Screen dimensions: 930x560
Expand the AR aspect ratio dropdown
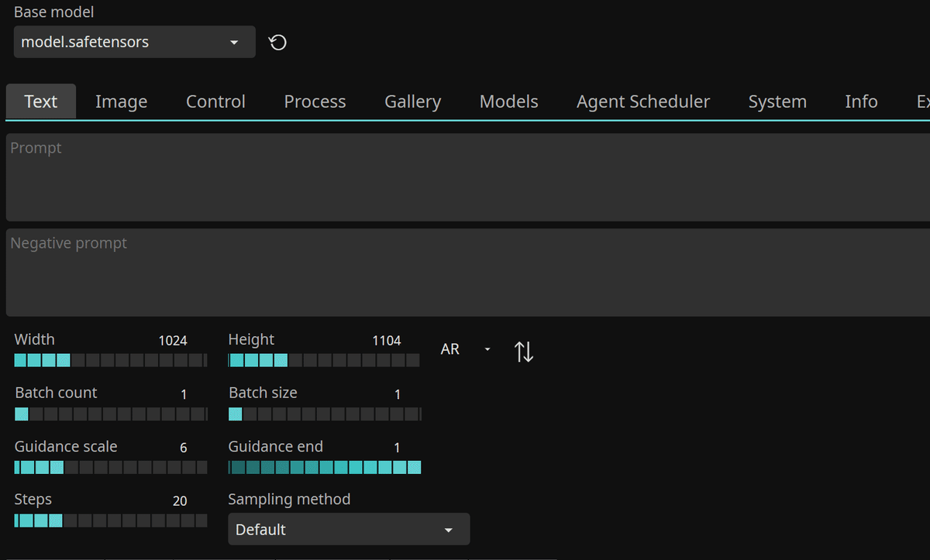point(466,350)
